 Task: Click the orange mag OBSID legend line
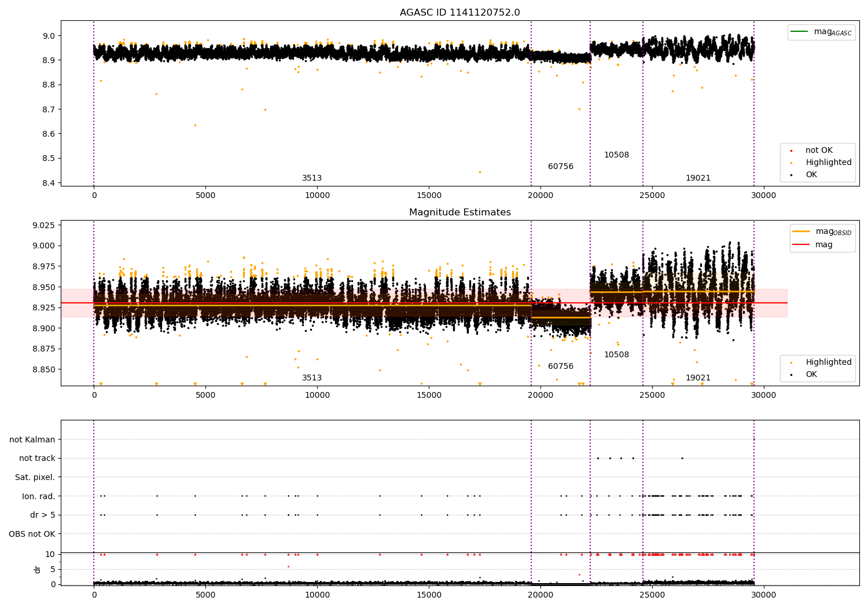coord(801,231)
